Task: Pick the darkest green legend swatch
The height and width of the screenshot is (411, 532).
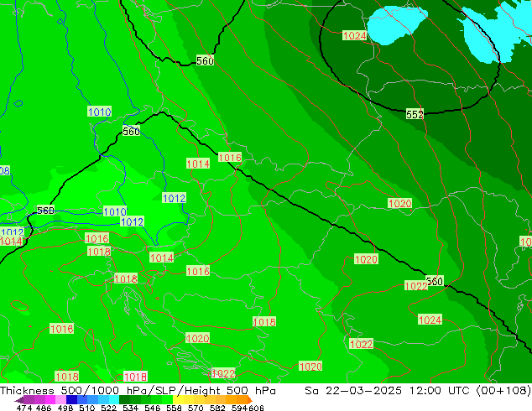Action: 124,400
